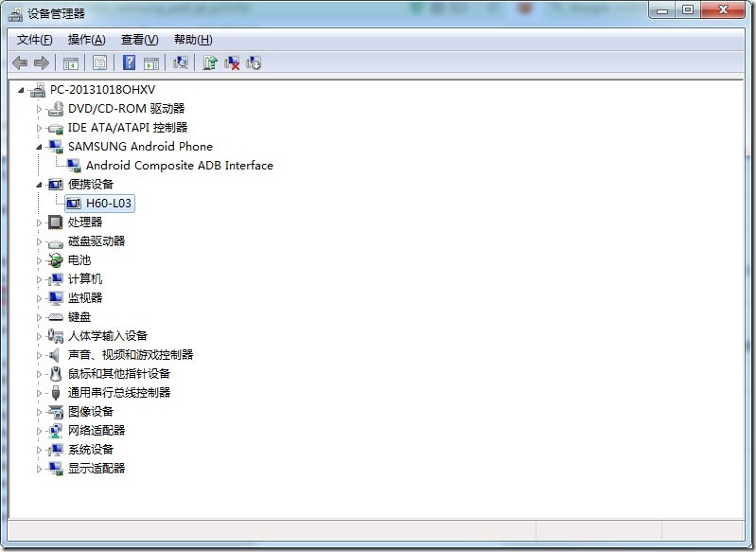Expand the 显示适配器 category
756x552 pixels.
pos(40,469)
